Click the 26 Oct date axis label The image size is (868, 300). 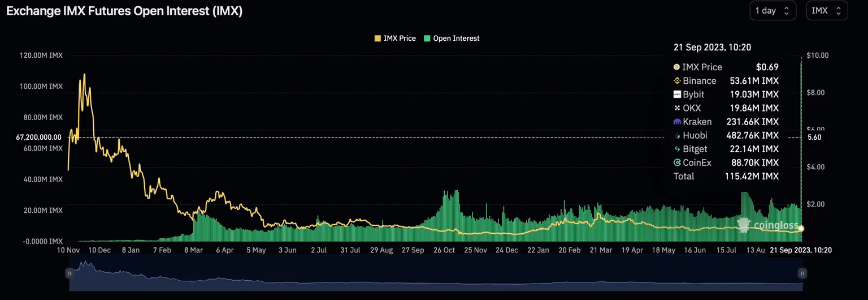pos(444,250)
